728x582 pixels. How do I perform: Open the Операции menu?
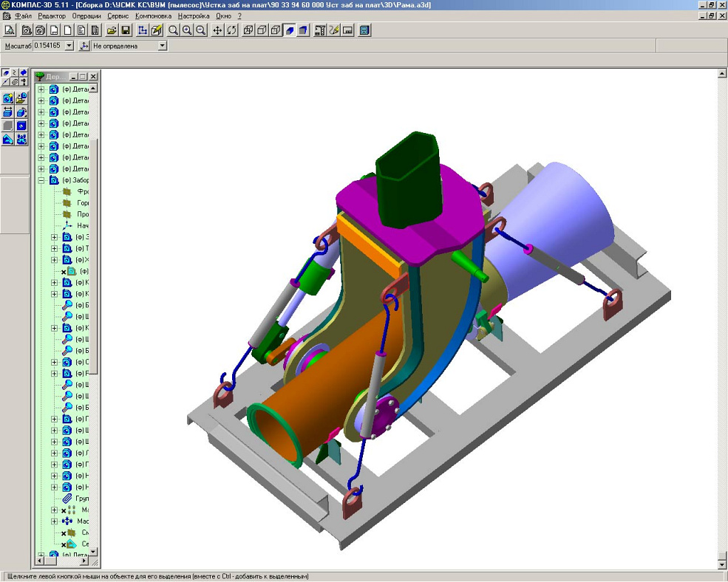[87, 16]
